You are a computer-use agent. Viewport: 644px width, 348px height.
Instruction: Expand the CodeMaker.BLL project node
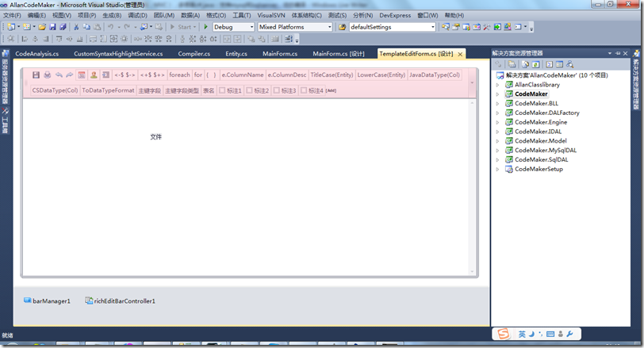coord(498,104)
